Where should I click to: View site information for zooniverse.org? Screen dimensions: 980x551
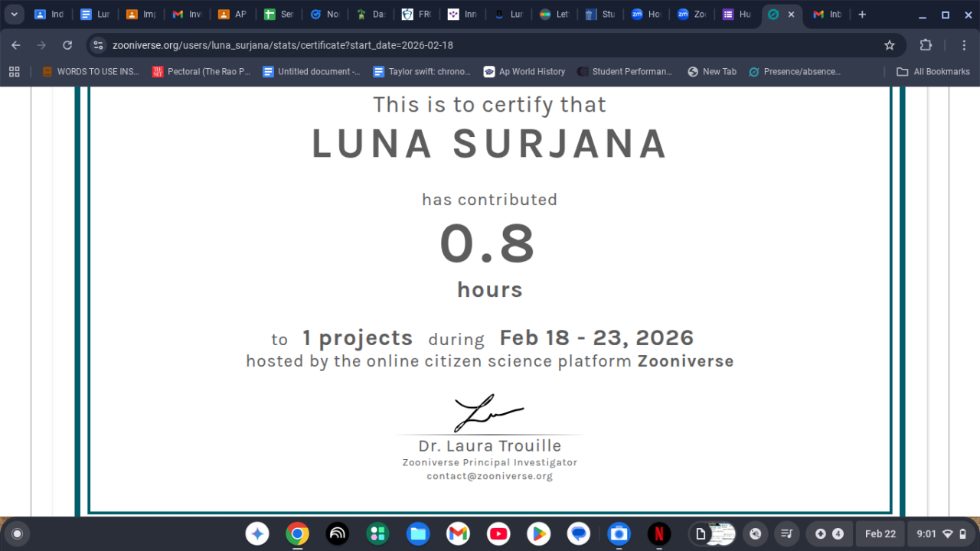(x=98, y=45)
